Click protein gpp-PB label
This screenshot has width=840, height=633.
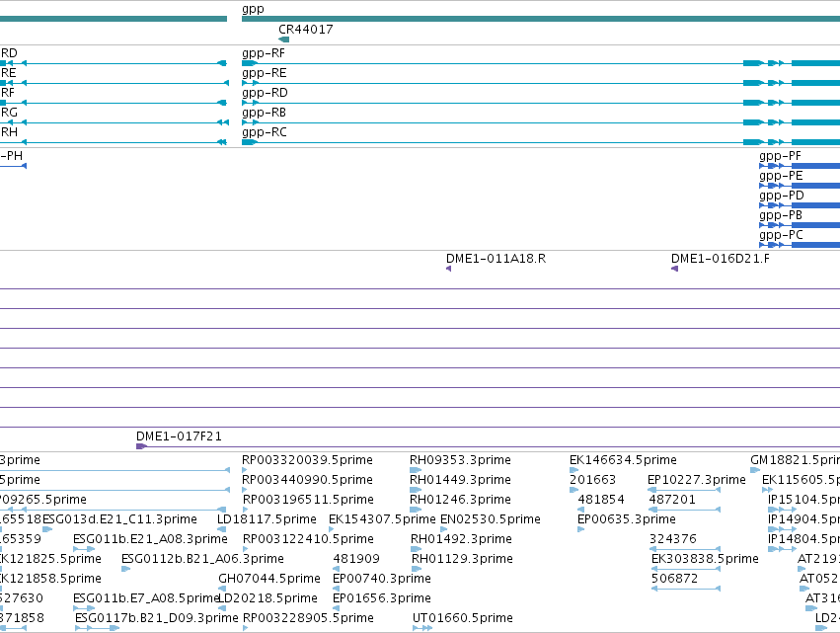point(781,215)
